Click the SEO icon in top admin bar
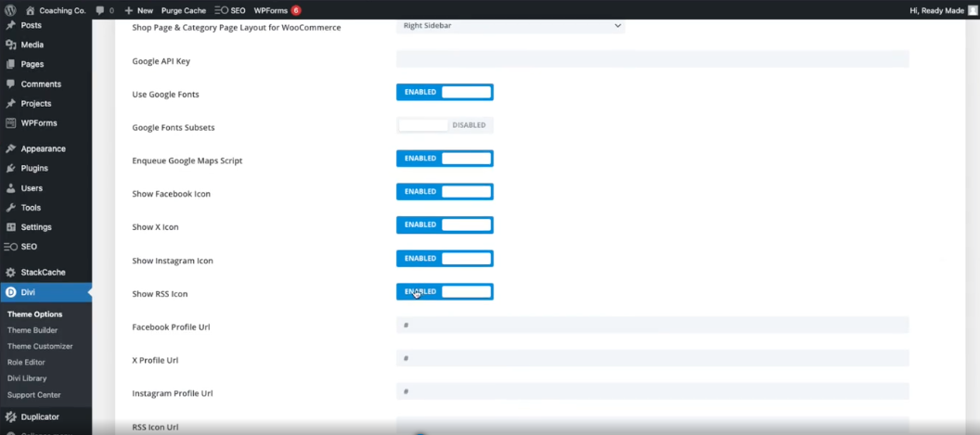Screen dimensions: 980x435 pos(221,10)
